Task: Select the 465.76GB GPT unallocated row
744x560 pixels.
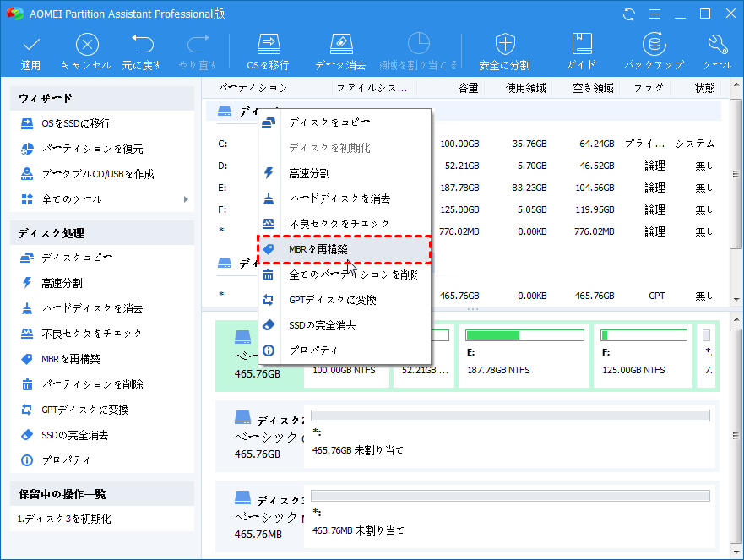Action: click(x=464, y=296)
